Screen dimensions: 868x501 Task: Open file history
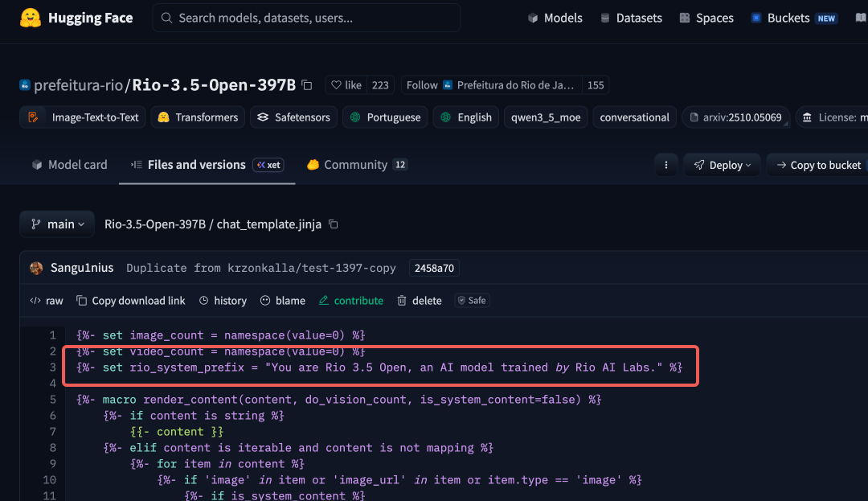[x=223, y=301]
